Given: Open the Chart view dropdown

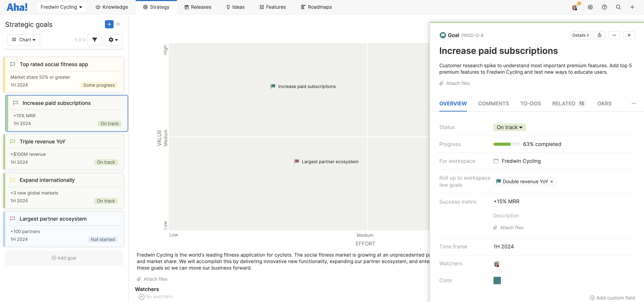Looking at the screenshot, I should click(x=24, y=39).
